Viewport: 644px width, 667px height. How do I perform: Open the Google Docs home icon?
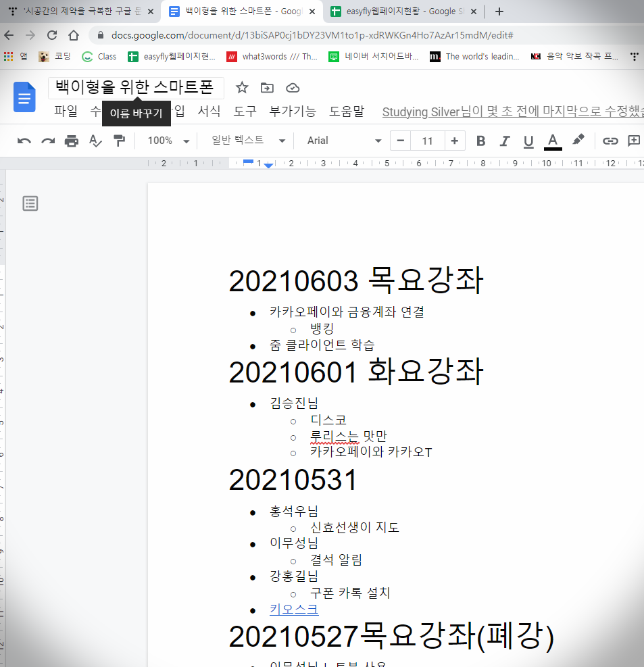[x=24, y=97]
